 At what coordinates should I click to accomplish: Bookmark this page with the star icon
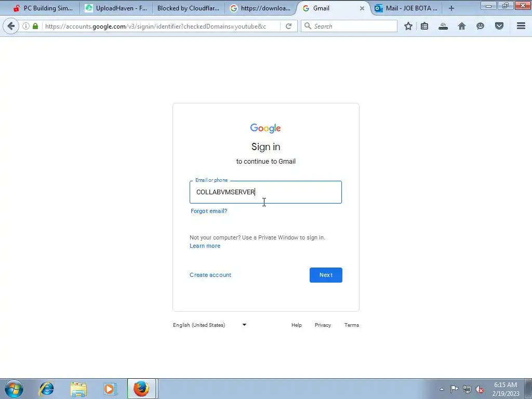point(408,26)
